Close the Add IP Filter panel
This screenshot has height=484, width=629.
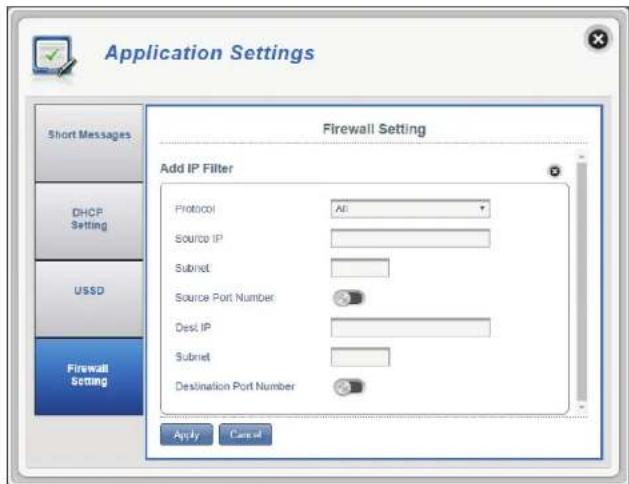[x=554, y=171]
